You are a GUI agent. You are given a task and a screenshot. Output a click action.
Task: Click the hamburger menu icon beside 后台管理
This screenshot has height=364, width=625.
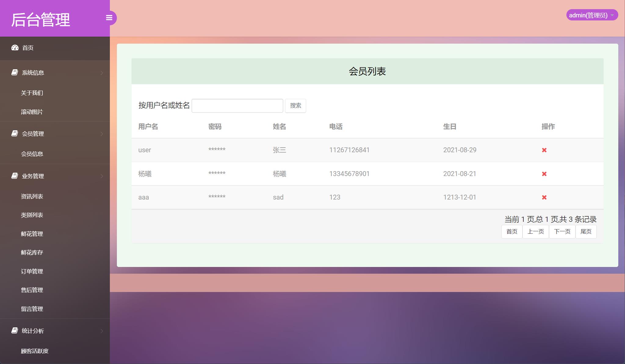click(x=110, y=18)
